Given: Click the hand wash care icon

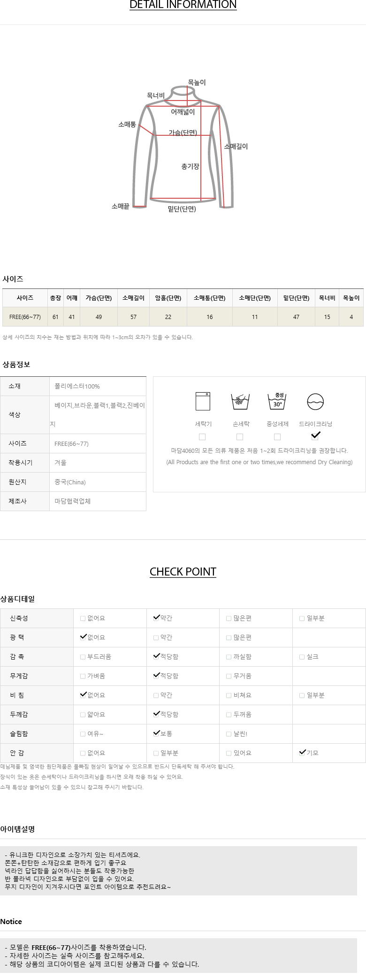Looking at the screenshot, I should coord(240,402).
